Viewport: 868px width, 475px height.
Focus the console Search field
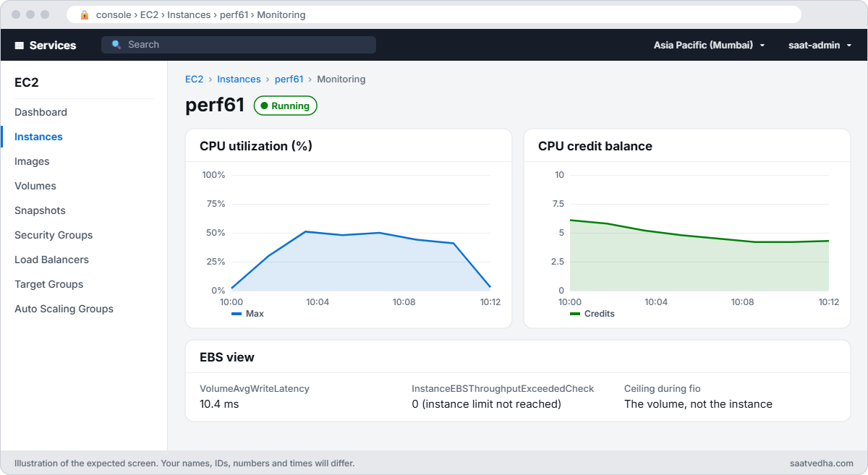click(x=239, y=45)
